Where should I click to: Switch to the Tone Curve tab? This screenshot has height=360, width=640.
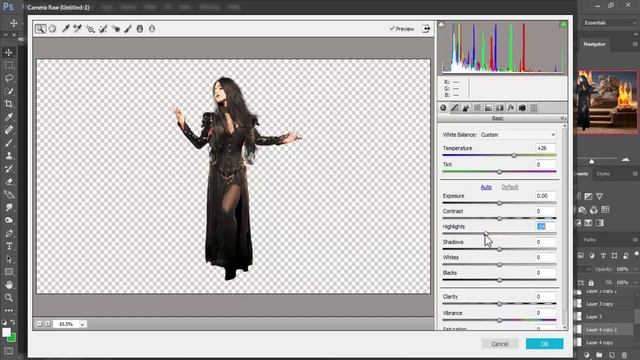455,108
